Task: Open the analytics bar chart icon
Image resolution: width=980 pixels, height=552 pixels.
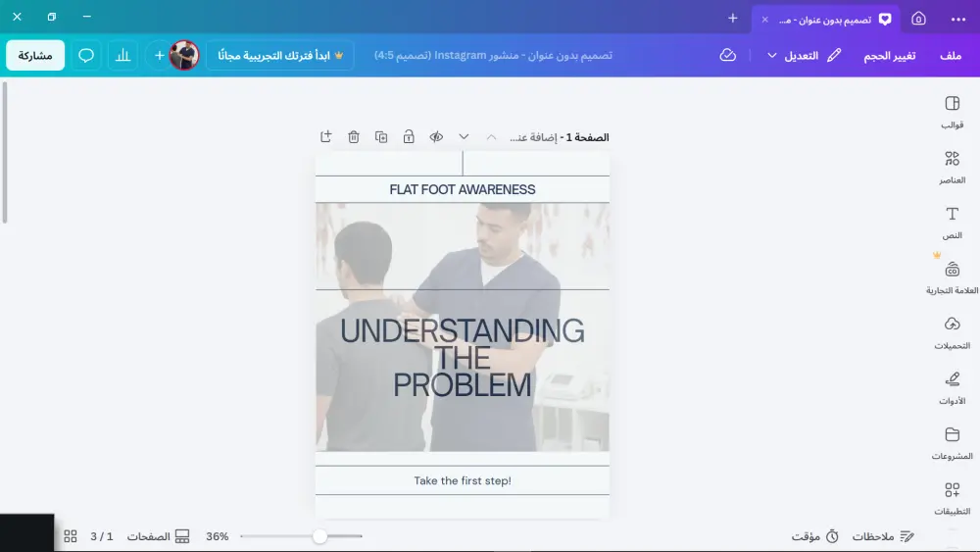Action: point(122,55)
